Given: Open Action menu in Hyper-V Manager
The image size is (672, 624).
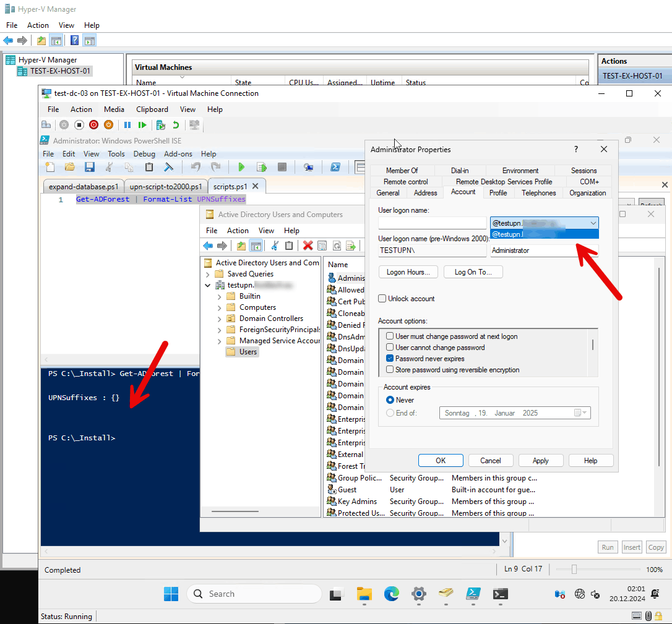Looking at the screenshot, I should point(38,25).
